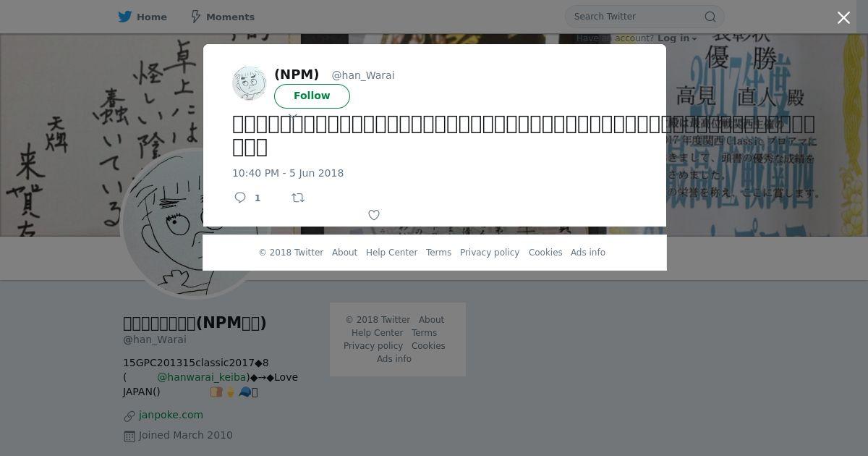Viewport: 868px width, 456px height.
Task: Like the tweet with the heart icon
Action: tap(374, 215)
